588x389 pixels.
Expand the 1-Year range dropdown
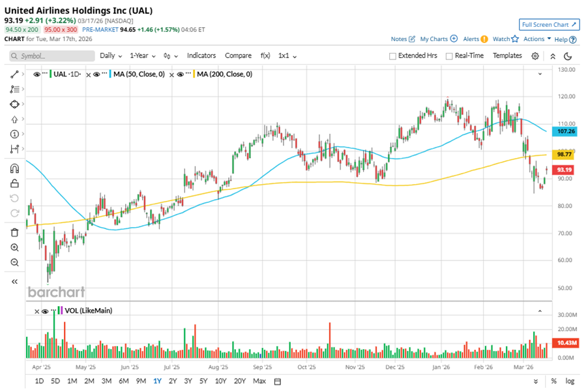(x=141, y=56)
